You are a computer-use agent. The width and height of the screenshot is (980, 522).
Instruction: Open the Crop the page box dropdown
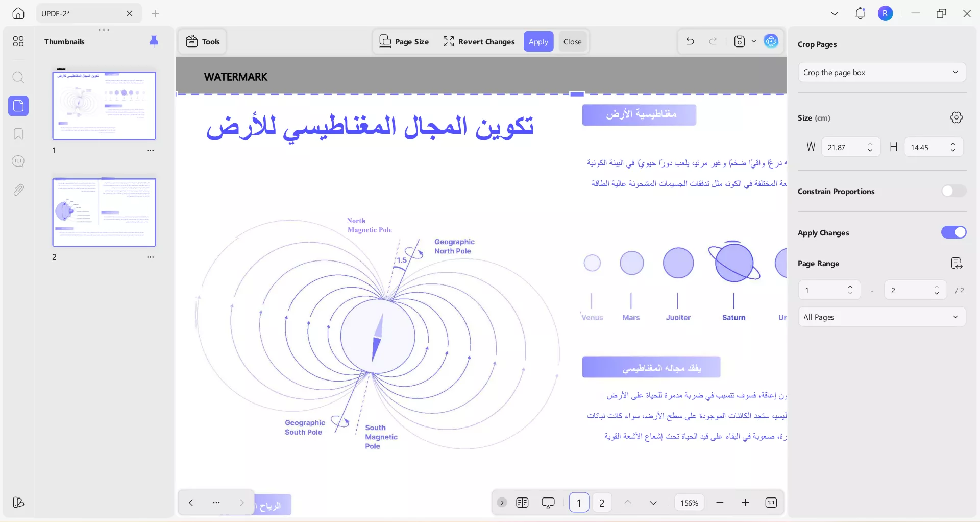[x=881, y=72]
